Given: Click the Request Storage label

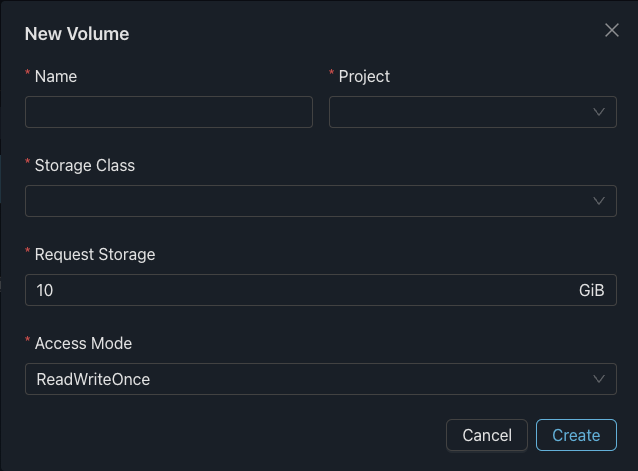Looking at the screenshot, I should pos(94,254).
